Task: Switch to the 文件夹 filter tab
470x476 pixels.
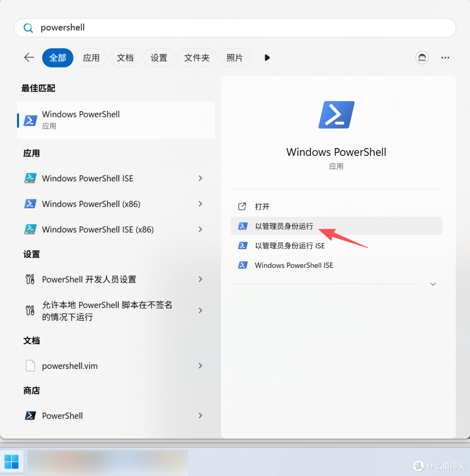Action: 197,57
